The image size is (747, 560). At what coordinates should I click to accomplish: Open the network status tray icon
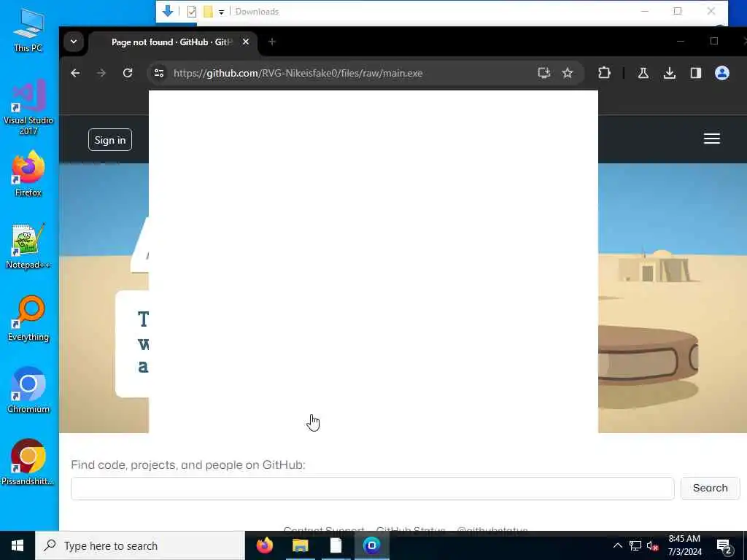[x=635, y=545]
